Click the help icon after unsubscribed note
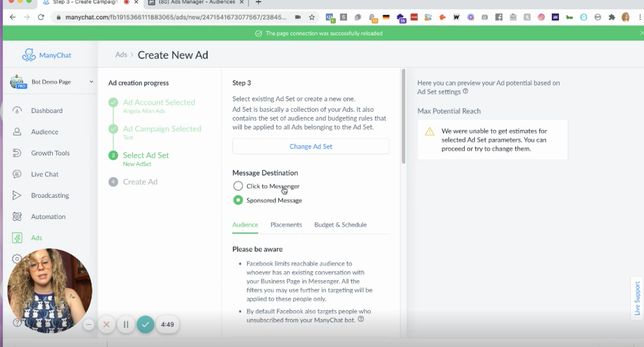 point(361,319)
